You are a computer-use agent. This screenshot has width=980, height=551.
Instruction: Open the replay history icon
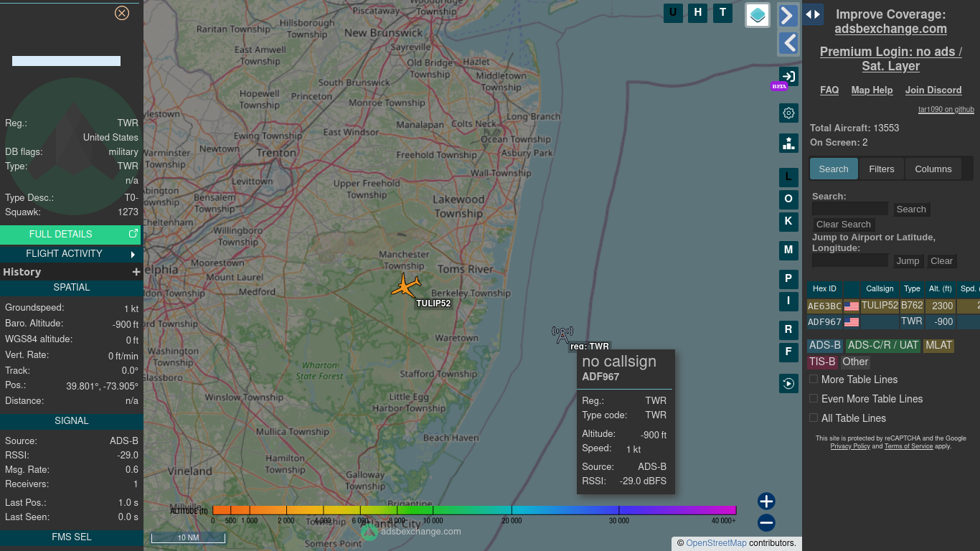[788, 383]
